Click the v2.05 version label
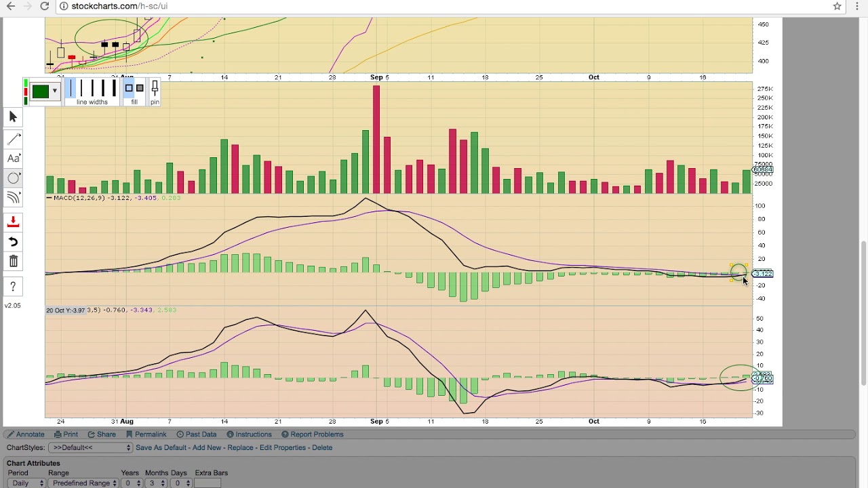The width and height of the screenshot is (868, 488). tap(13, 306)
